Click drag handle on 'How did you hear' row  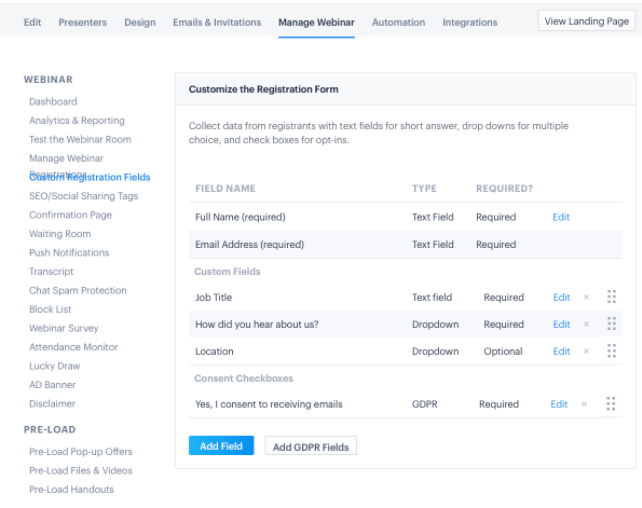click(611, 324)
